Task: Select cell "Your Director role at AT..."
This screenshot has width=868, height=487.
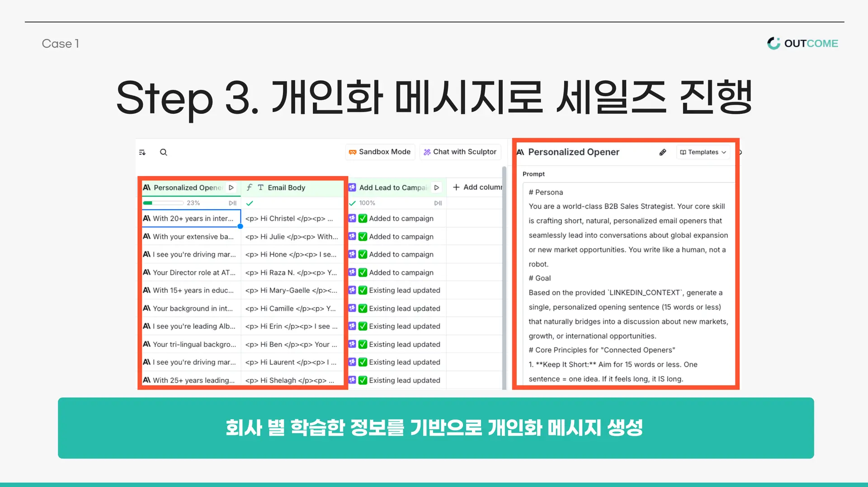Action: click(191, 272)
